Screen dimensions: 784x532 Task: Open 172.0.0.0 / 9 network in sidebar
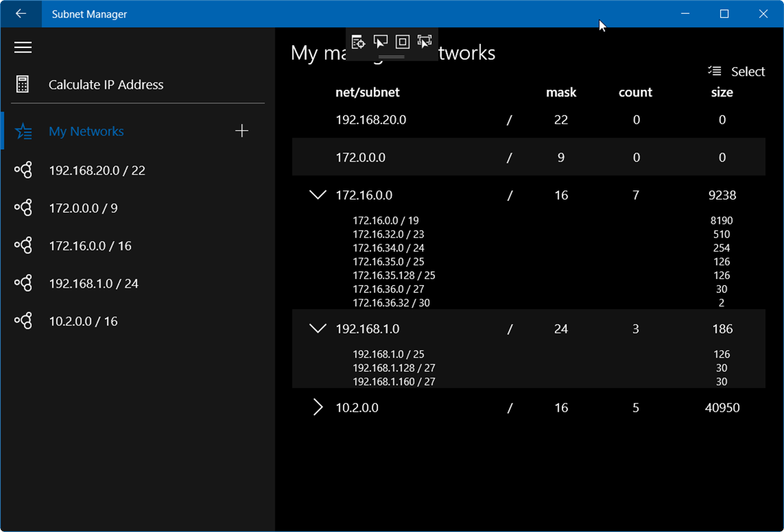[83, 208]
